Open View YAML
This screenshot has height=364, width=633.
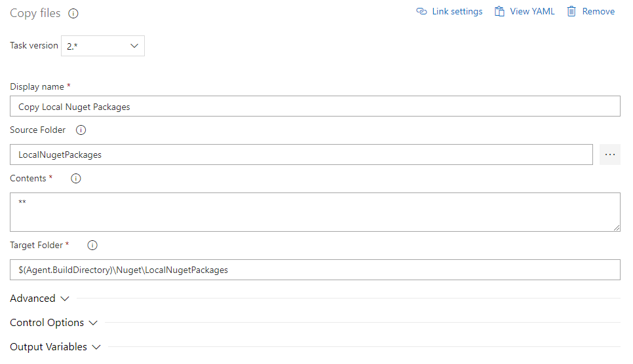point(525,11)
